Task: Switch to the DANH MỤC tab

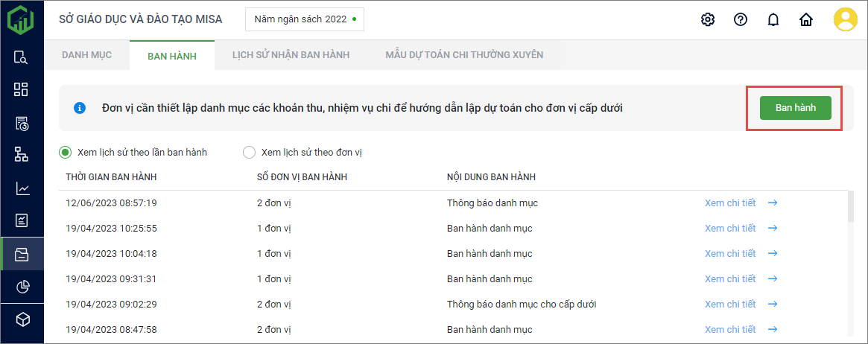Action: 86,55
